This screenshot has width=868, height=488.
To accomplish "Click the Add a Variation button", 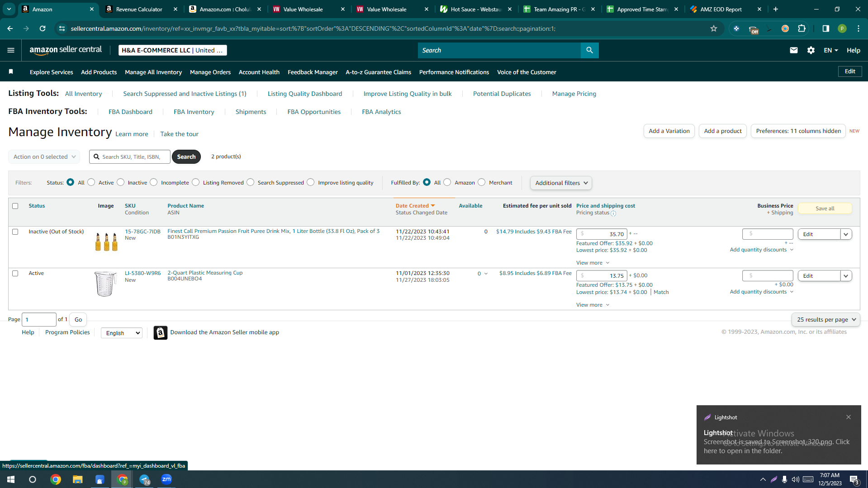I will (669, 131).
